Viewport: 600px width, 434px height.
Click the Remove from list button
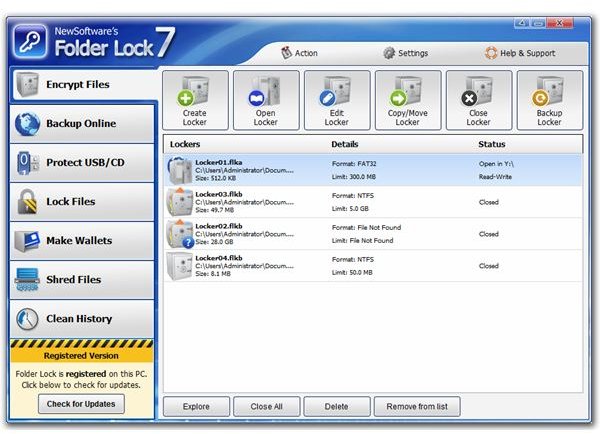pos(417,406)
